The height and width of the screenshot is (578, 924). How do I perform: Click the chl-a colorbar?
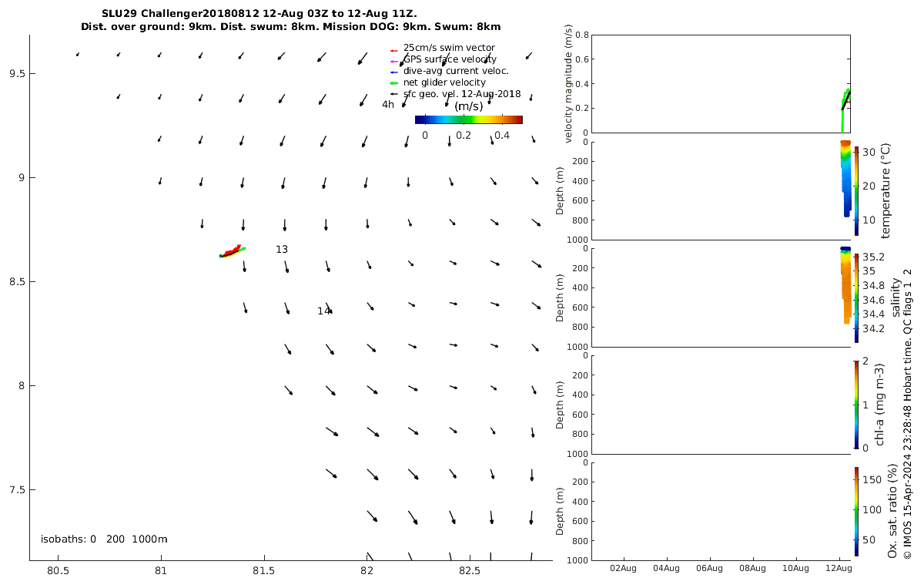pos(856,404)
